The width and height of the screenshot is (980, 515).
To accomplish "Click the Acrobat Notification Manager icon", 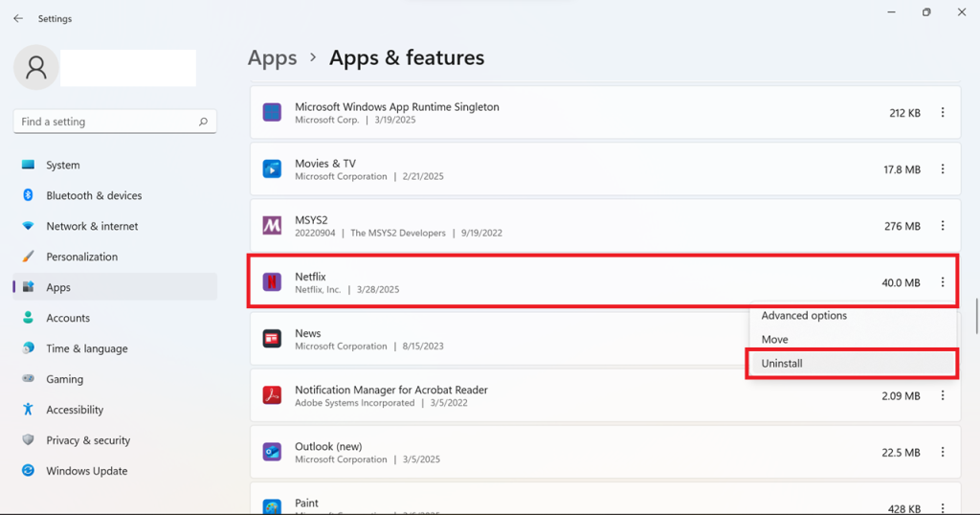I will click(x=272, y=395).
